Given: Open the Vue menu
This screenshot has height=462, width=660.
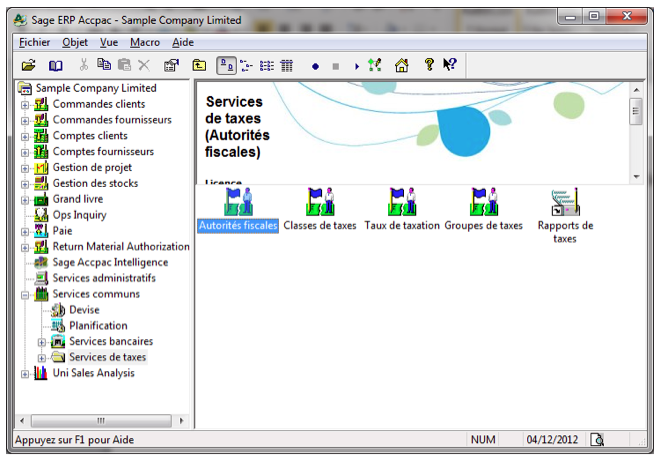Looking at the screenshot, I should (109, 42).
